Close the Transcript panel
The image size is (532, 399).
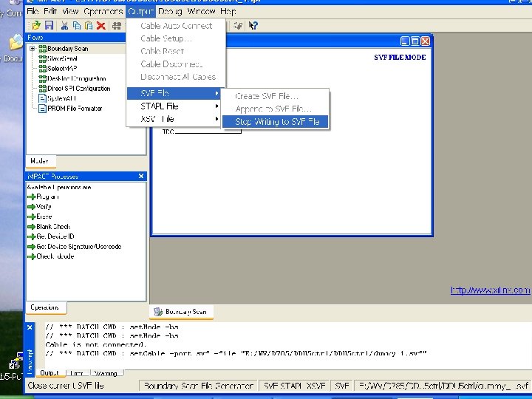pos(30,327)
